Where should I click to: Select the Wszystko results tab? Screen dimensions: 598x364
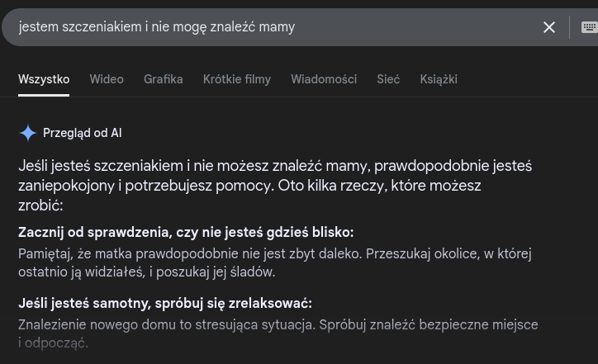(x=44, y=79)
